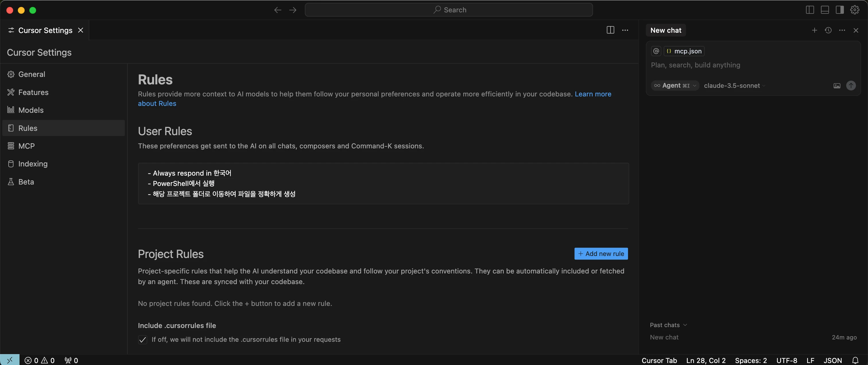
Task: Open General settings section
Action: 63,74
